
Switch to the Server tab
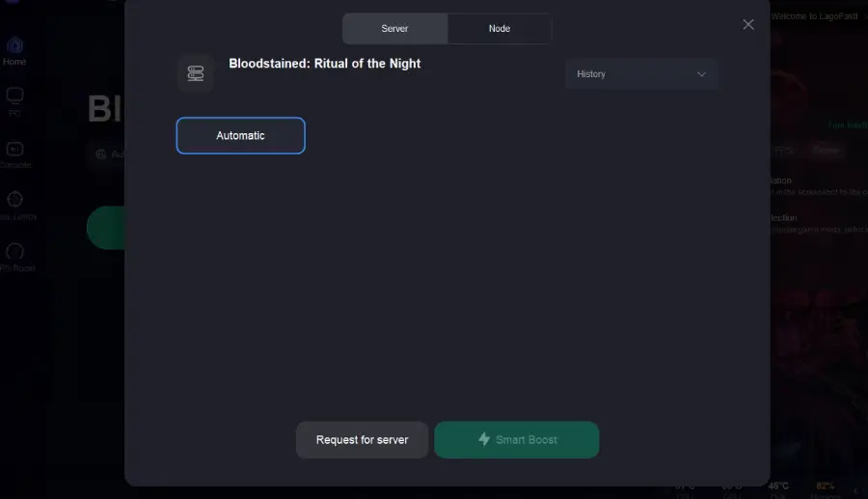coord(394,29)
